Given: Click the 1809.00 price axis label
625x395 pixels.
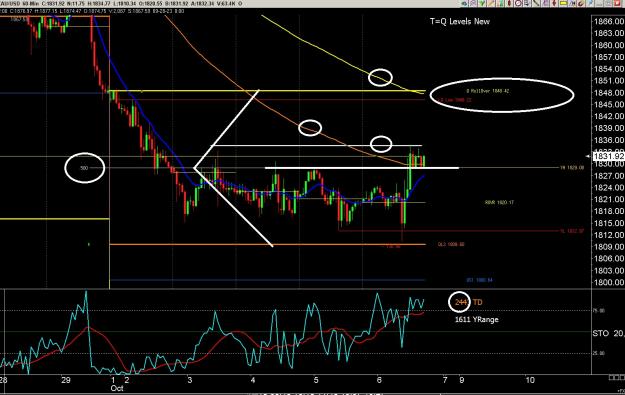Looking at the screenshot, I should click(x=609, y=247).
